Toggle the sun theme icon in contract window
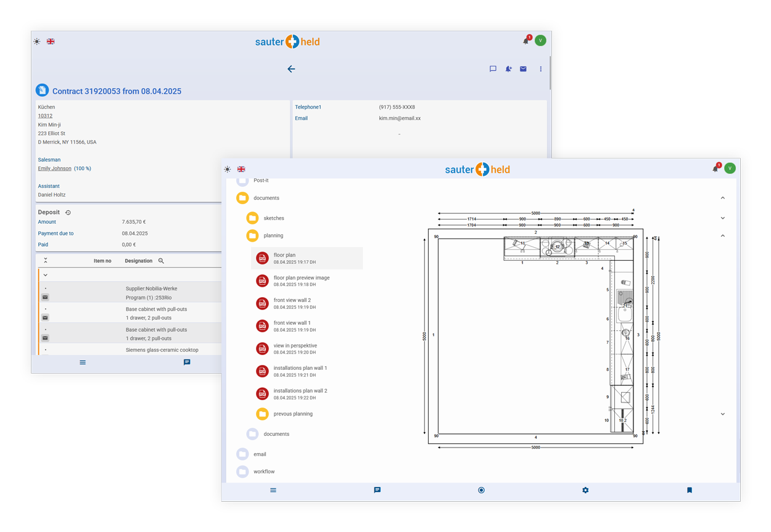The height and width of the screenshot is (532, 771). 37,41
